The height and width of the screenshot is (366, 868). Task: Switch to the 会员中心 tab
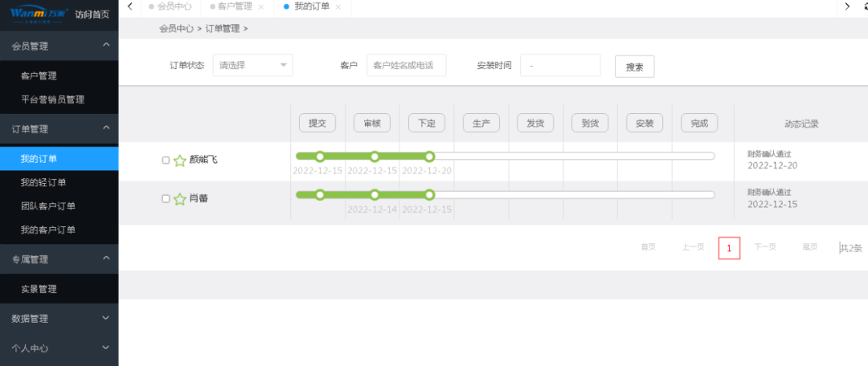coord(170,6)
